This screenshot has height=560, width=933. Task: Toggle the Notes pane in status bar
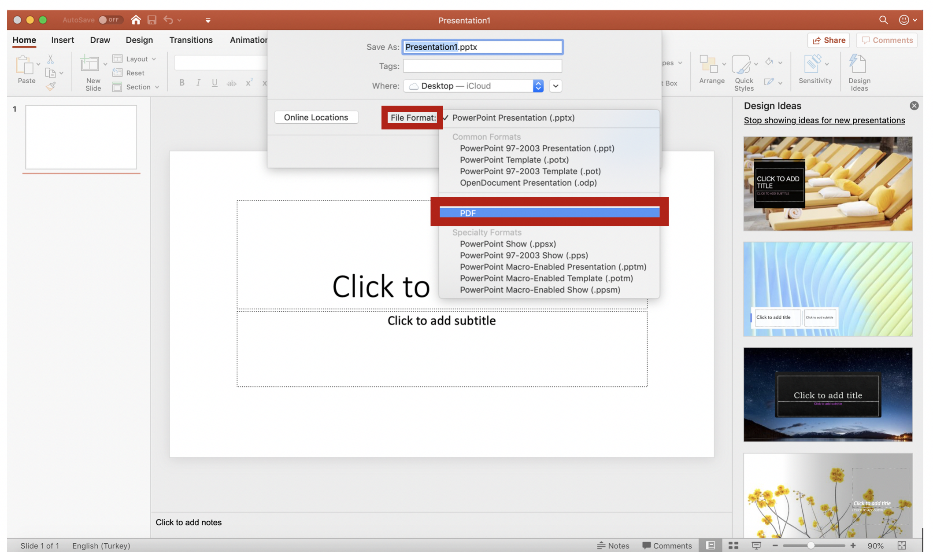tap(613, 545)
